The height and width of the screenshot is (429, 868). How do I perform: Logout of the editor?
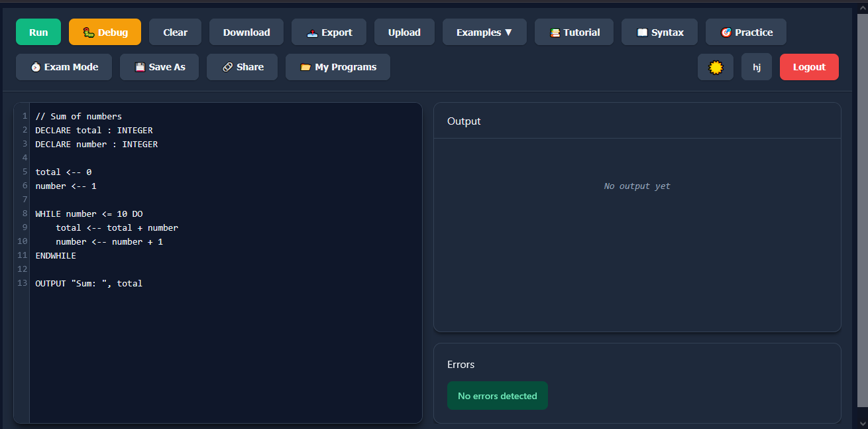pyautogui.click(x=809, y=66)
